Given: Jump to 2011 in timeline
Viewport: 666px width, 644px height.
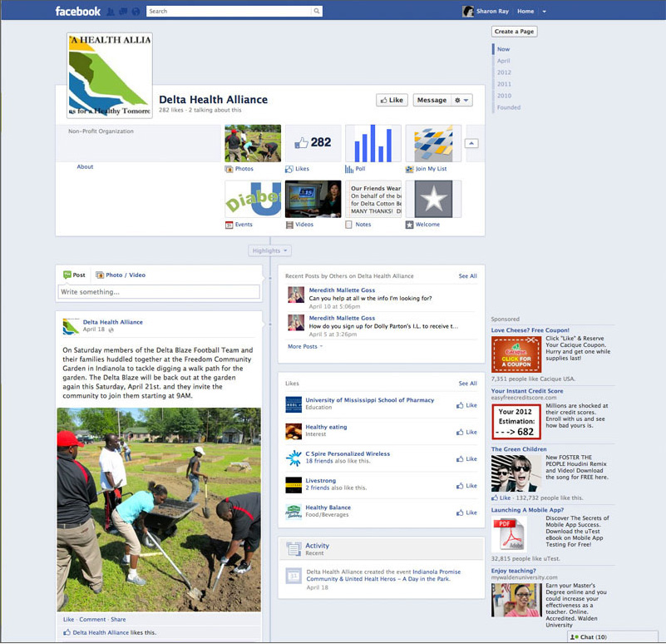Looking at the screenshot, I should 504,84.
